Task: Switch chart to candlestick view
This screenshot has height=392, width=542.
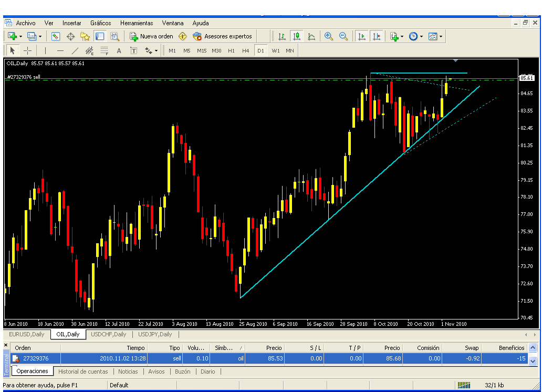Action: coord(297,36)
